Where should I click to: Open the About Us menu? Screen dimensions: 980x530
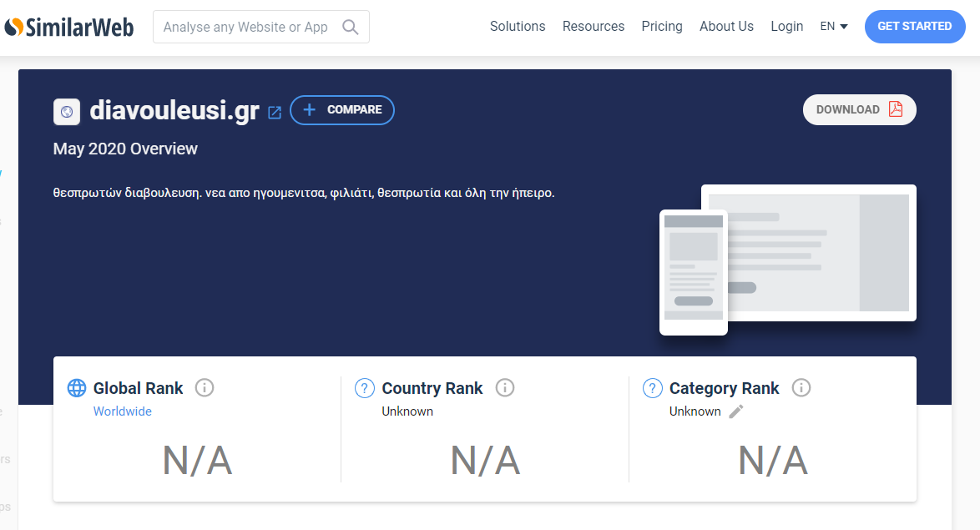[x=726, y=26]
